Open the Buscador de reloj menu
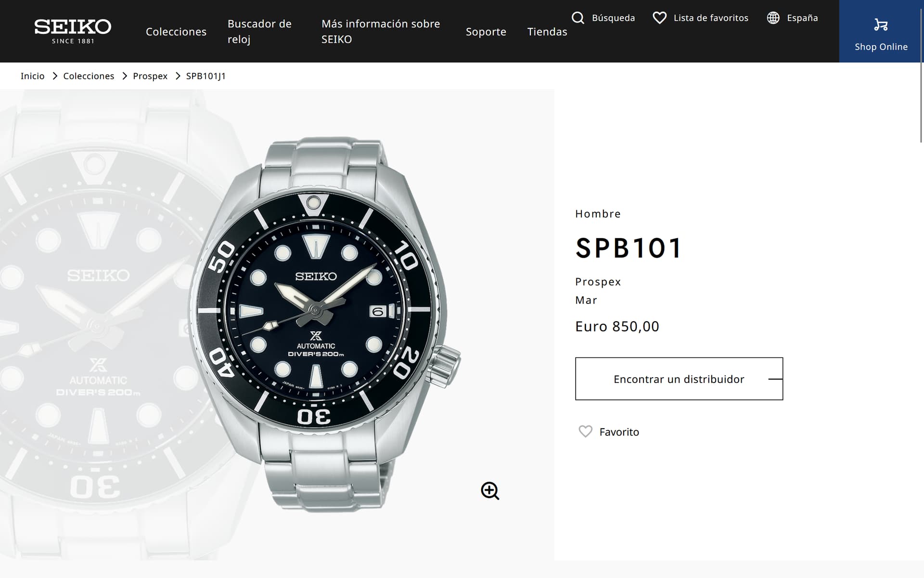Image resolution: width=924 pixels, height=578 pixels. [259, 31]
